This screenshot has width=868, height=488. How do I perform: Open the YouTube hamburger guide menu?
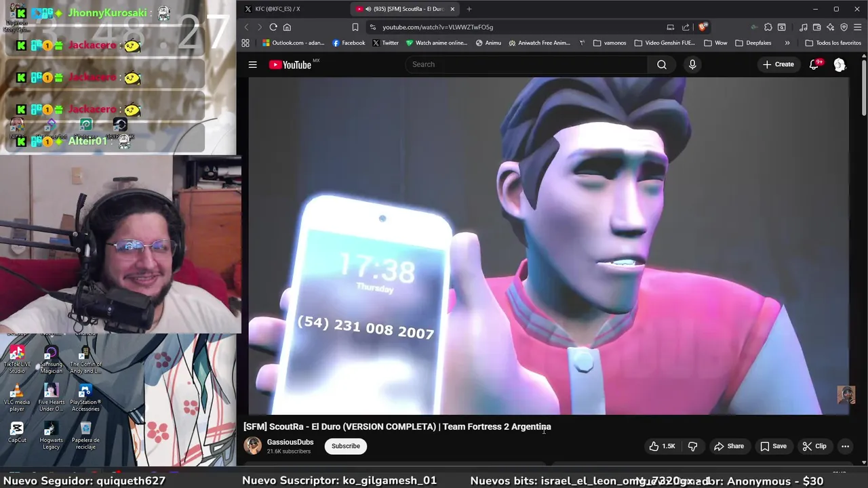tap(252, 64)
